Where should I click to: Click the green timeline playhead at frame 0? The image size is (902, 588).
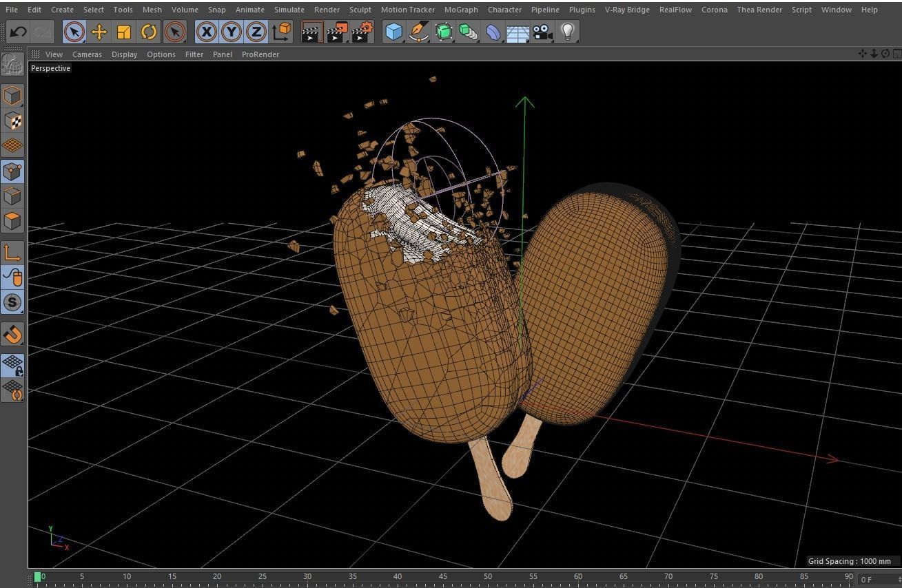(x=38, y=577)
